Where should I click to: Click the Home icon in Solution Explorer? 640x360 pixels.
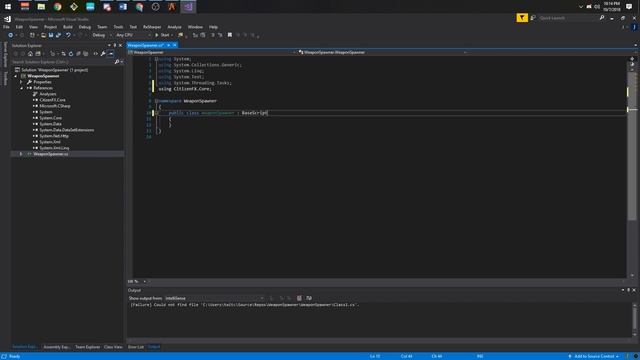tap(30, 54)
